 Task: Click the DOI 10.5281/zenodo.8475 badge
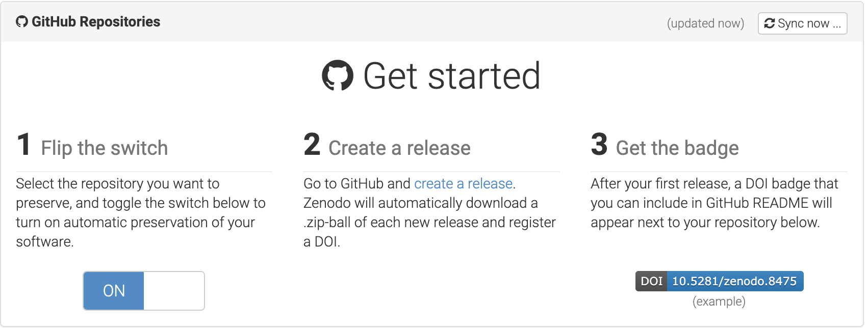point(719,281)
